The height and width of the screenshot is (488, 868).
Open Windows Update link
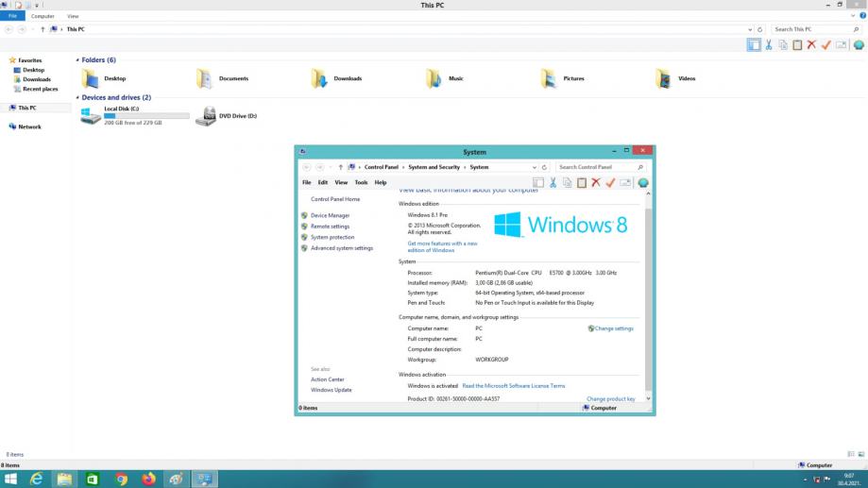(x=331, y=390)
